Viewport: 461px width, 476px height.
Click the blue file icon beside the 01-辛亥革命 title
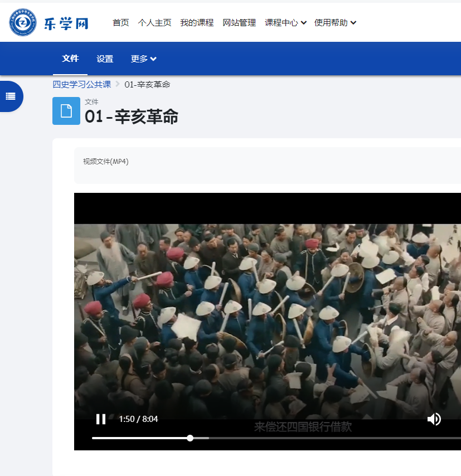click(66, 111)
